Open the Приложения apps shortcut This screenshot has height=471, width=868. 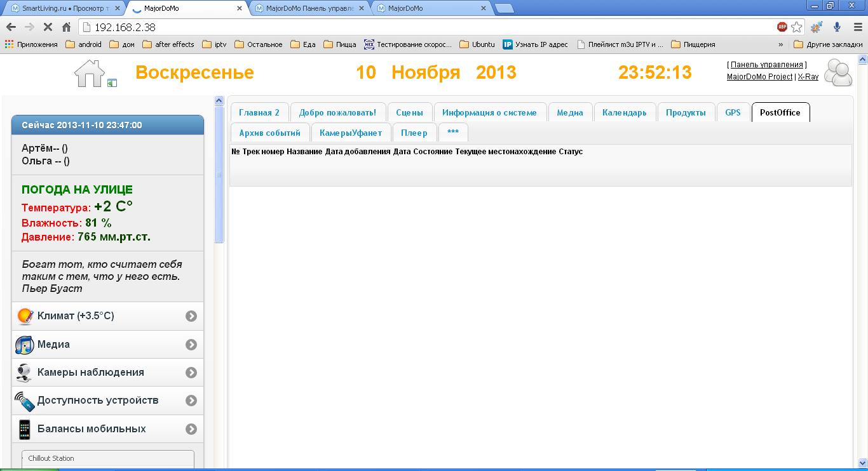[31, 44]
